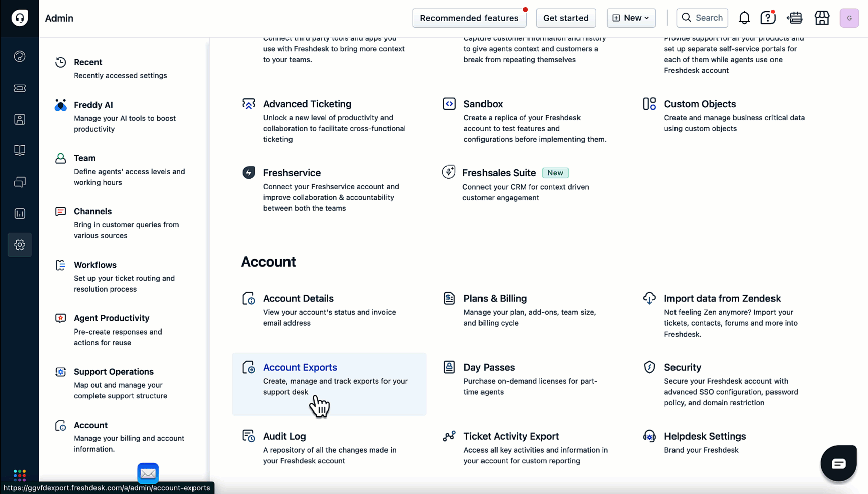868x494 pixels.
Task: Open the Freshservice link
Action: point(292,173)
